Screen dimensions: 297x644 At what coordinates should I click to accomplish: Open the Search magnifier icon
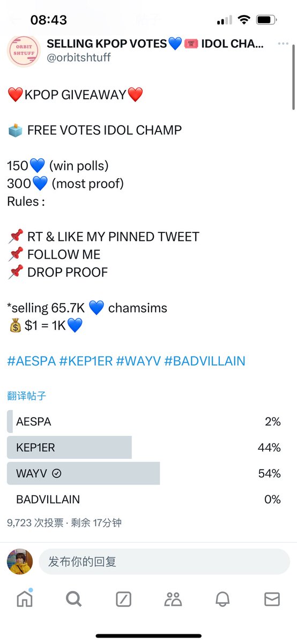click(74, 599)
